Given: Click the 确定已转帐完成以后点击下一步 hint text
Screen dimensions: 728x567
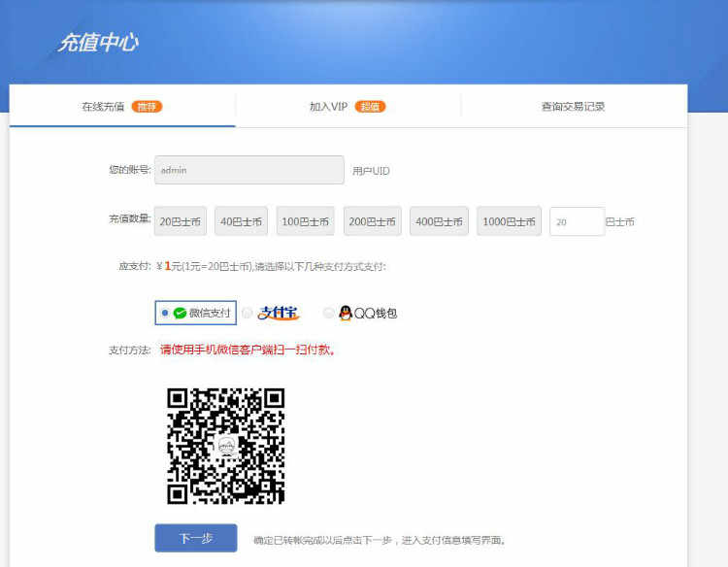Looking at the screenshot, I should (380, 540).
